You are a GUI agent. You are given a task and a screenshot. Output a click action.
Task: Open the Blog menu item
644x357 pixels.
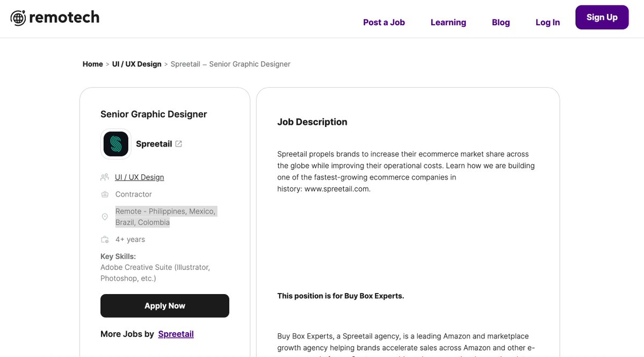[x=501, y=22]
